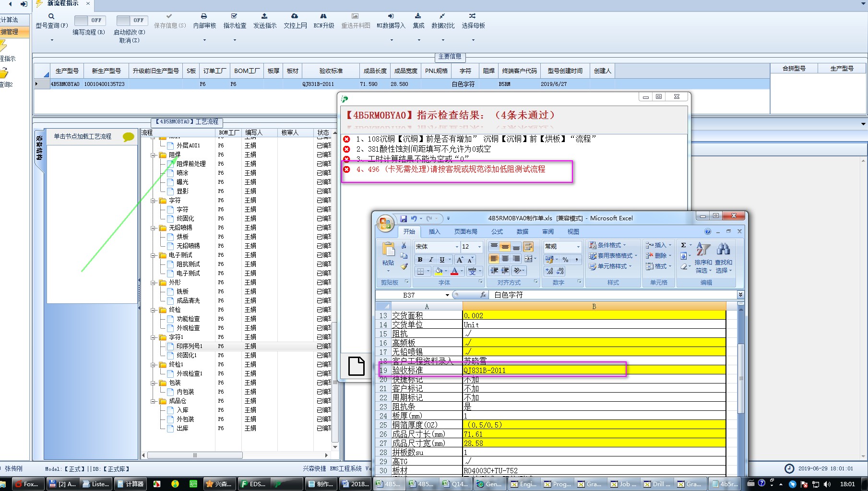The width and height of the screenshot is (868, 491).
Task: Click the Excel Paste (粘贴) icon
Action: tap(388, 250)
